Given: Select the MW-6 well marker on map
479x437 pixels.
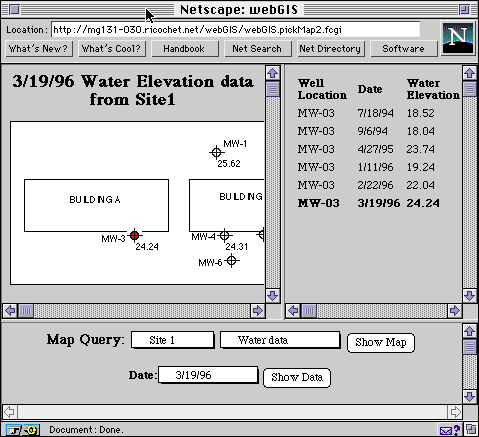Looking at the screenshot, I should tap(232, 260).
